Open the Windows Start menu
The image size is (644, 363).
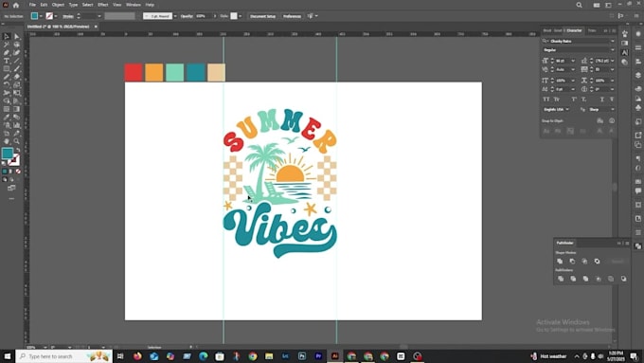pos(8,356)
